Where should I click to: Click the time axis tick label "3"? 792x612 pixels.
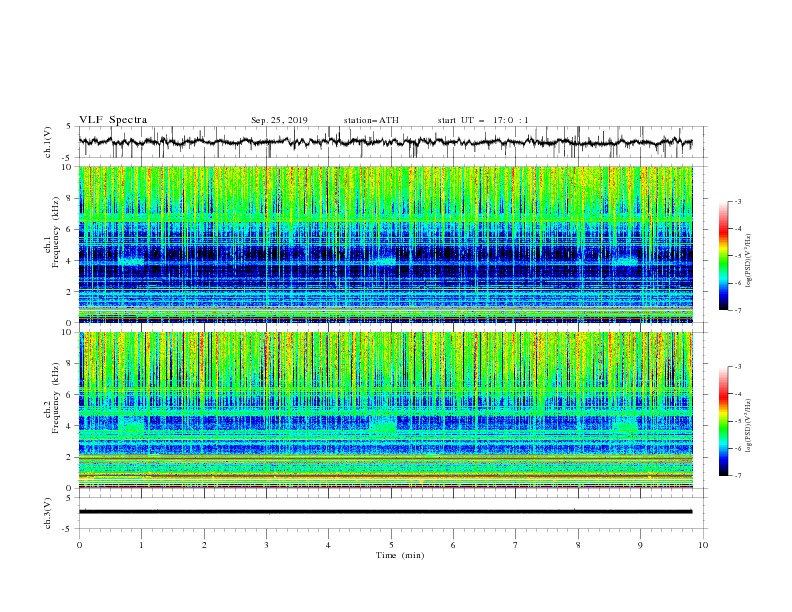pyautogui.click(x=266, y=545)
